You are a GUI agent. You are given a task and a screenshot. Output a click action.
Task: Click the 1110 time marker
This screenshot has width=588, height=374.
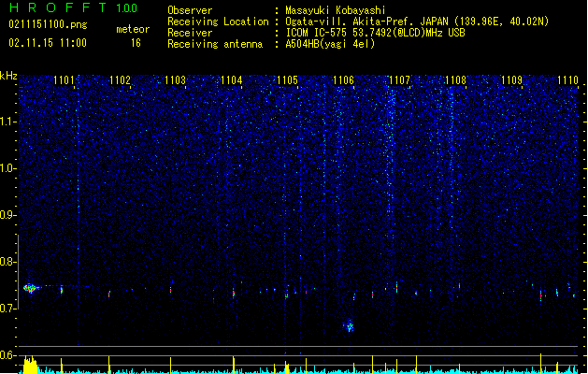[x=567, y=80]
